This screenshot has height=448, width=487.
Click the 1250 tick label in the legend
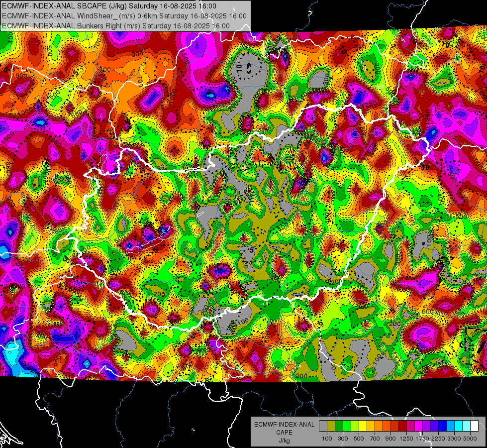406,439
